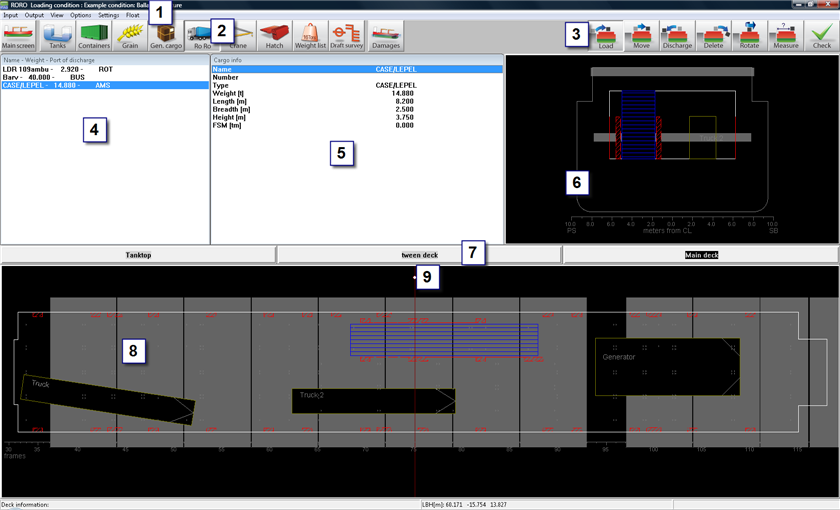Switch to the Tanktop deck
The height and width of the screenshot is (510, 840).
[x=138, y=255]
